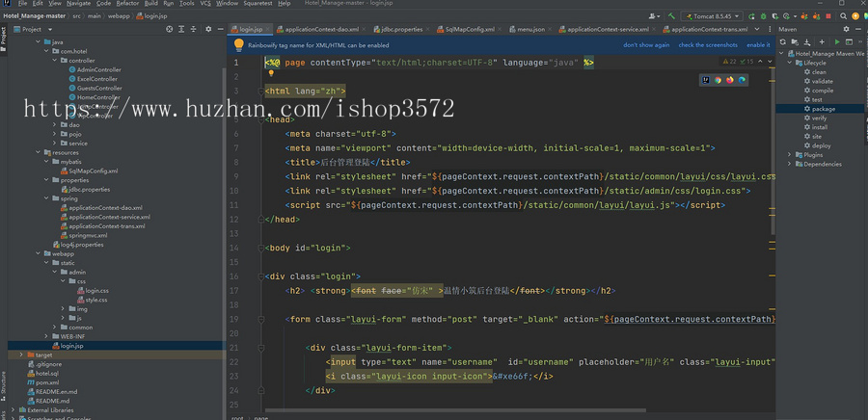Viewport: 868px width, 420px height.
Task: Switch to applicationContext-dao.xml editor tab
Action: click(x=321, y=29)
